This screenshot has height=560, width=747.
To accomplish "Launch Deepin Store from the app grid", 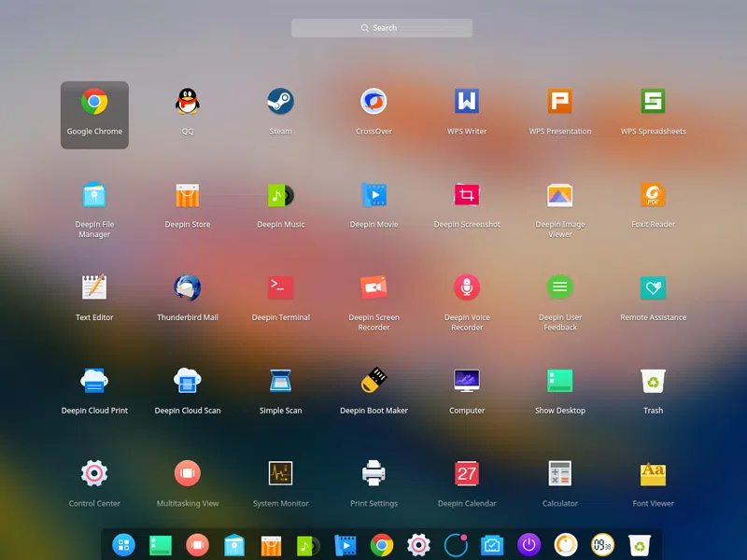I will point(188,195).
